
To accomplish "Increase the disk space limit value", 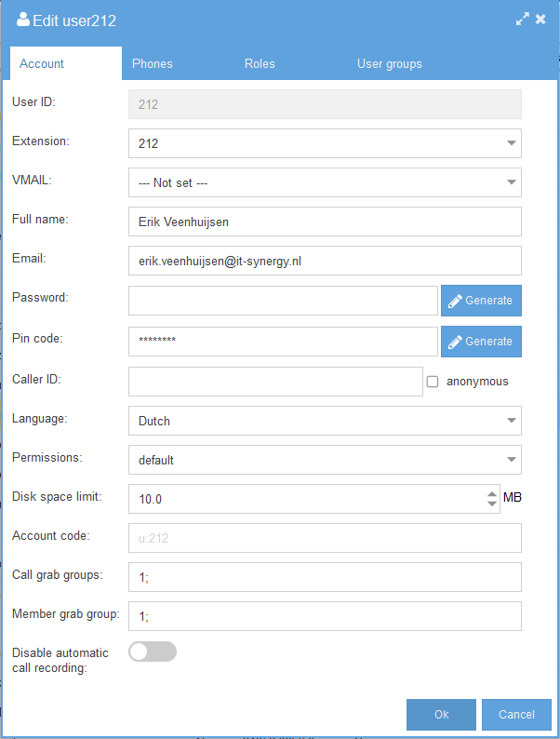I will tap(492, 494).
